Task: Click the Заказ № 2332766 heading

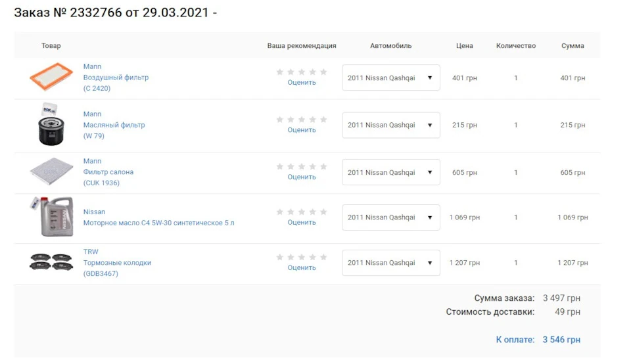Action: tap(116, 12)
